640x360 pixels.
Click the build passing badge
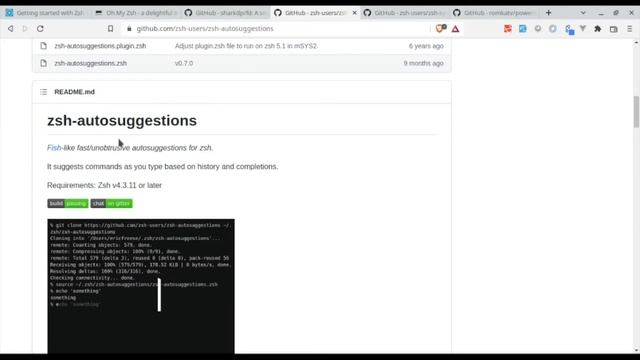(68, 203)
